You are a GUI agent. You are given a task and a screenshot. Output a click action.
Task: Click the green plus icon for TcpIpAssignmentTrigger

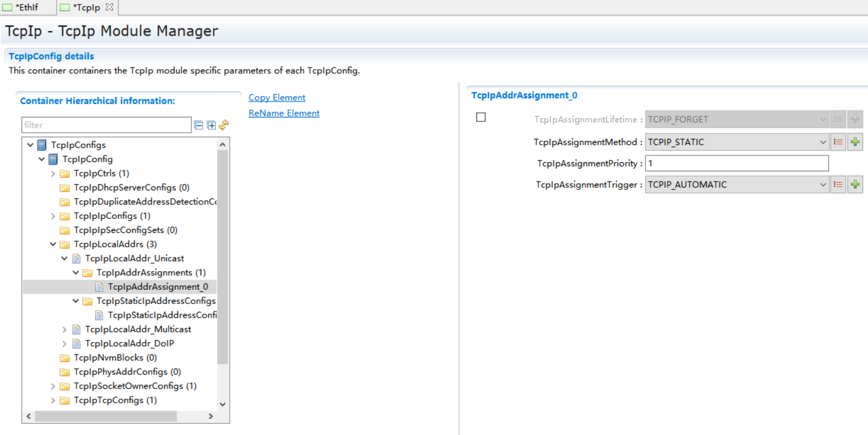pyautogui.click(x=855, y=184)
